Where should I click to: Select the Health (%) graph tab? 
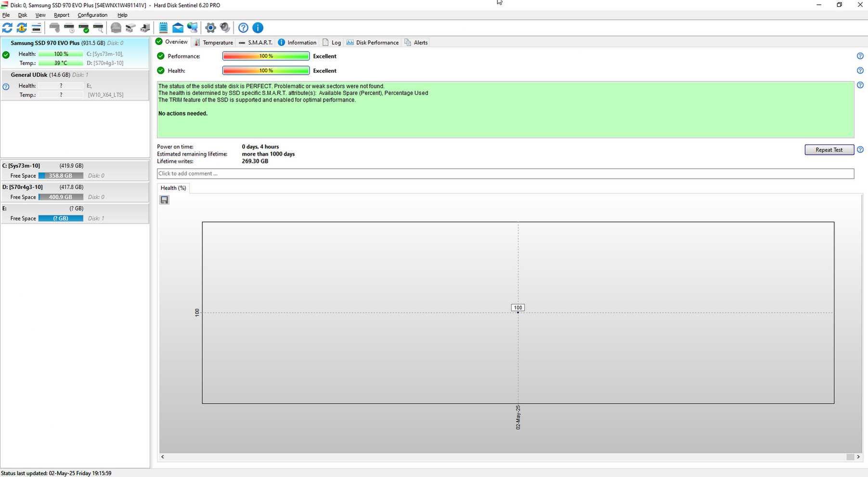tap(173, 188)
